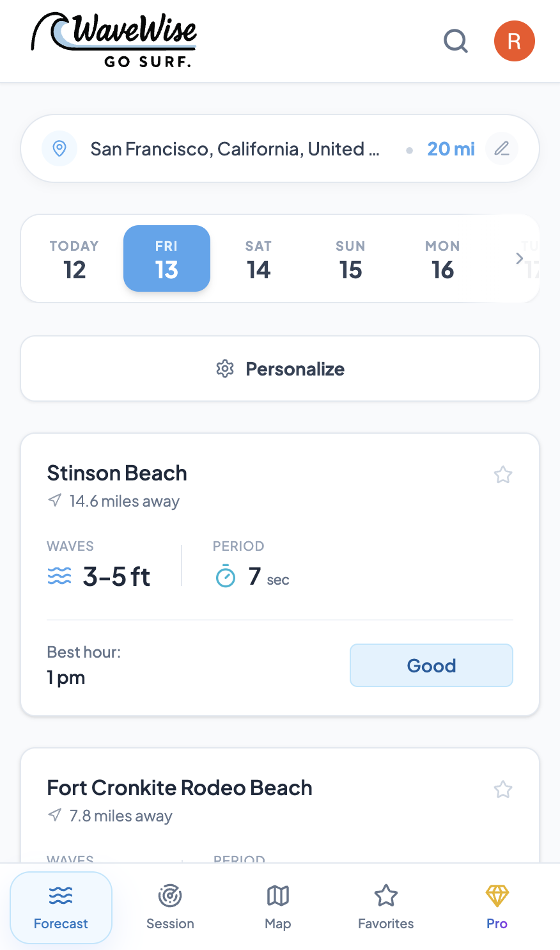The height and width of the screenshot is (950, 560).
Task: Expand more days with the right chevron
Action: pos(519,258)
